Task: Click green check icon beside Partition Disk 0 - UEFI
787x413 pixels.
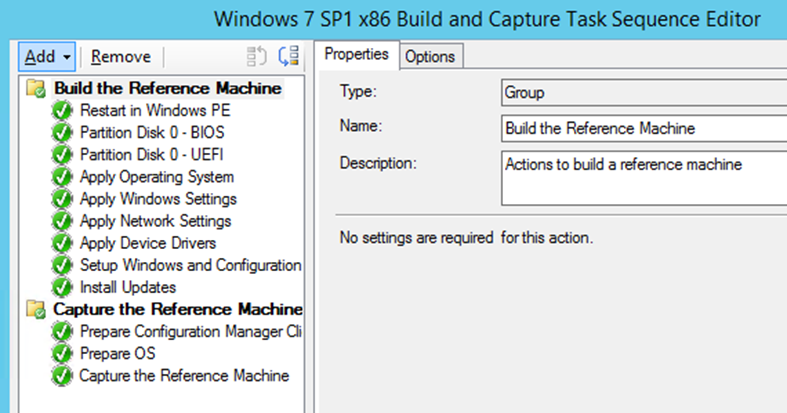Action: [x=62, y=155]
